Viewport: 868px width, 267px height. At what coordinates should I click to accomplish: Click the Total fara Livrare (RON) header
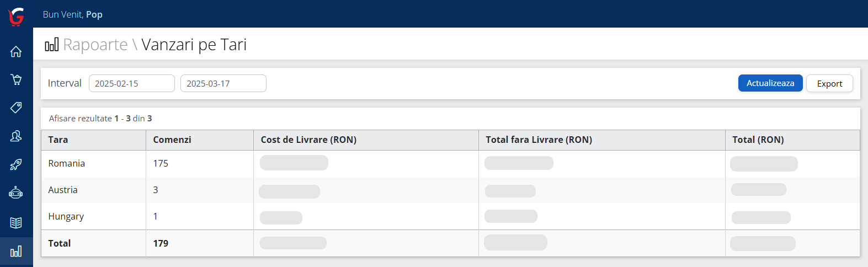tap(538, 140)
